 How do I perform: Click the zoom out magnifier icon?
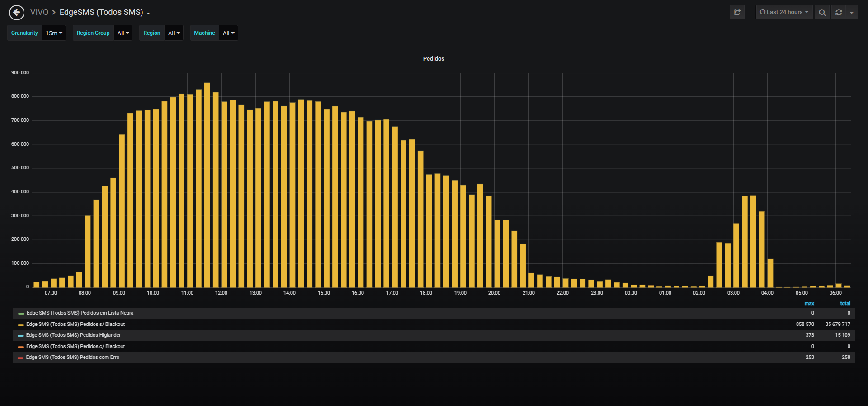click(x=822, y=12)
